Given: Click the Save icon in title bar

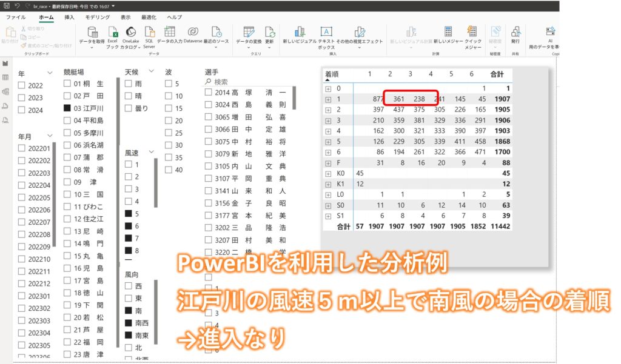Looking at the screenshot, I should click(x=7, y=5).
